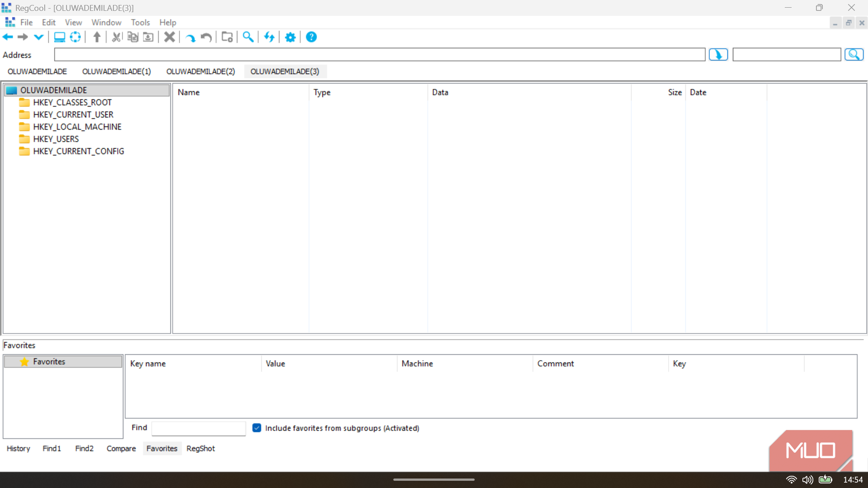The height and width of the screenshot is (488, 868).
Task: Click the Delete X toolbar icon
Action: tap(170, 37)
